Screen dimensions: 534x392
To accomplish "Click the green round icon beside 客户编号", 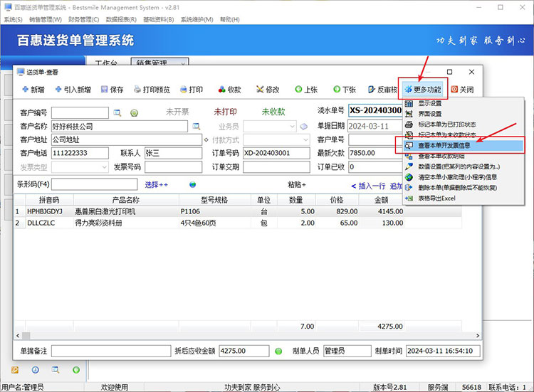I will [134, 112].
